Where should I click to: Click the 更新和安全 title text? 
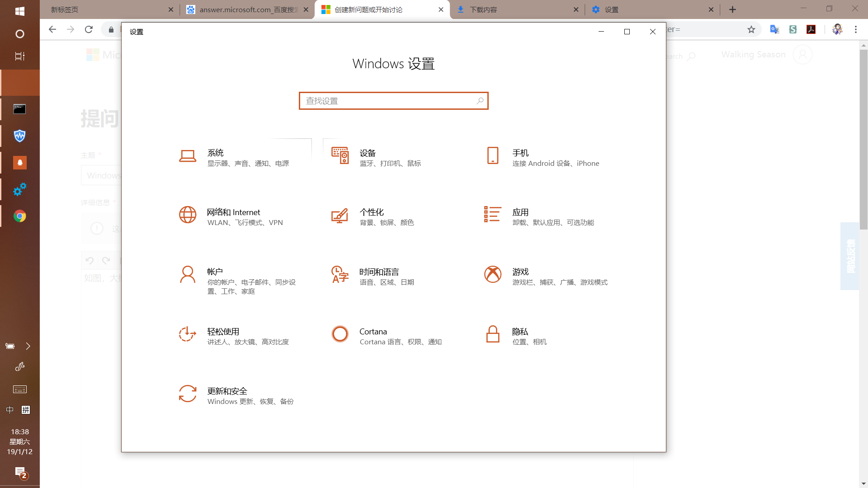227,391
